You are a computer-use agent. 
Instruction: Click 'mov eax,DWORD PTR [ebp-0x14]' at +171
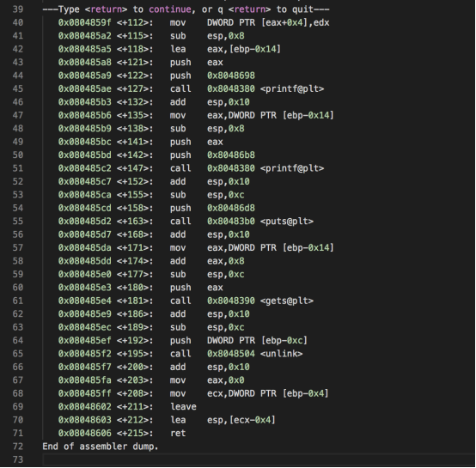[x=252, y=248]
